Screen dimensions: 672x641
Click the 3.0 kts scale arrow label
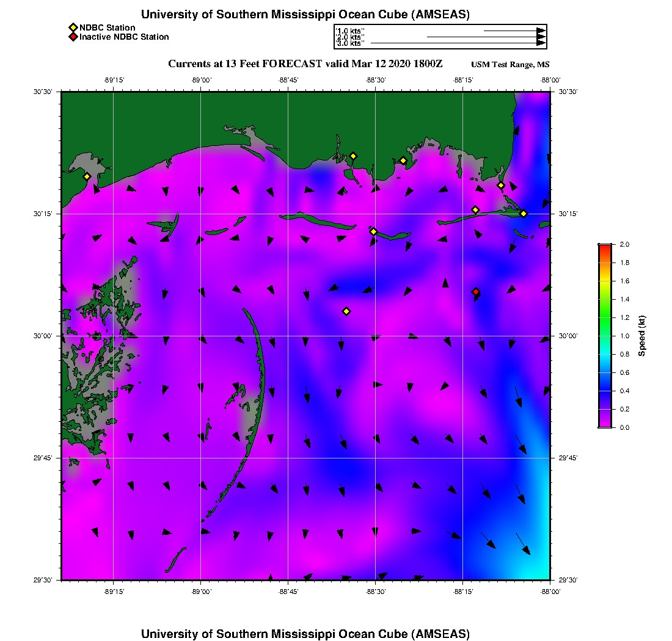350,43
